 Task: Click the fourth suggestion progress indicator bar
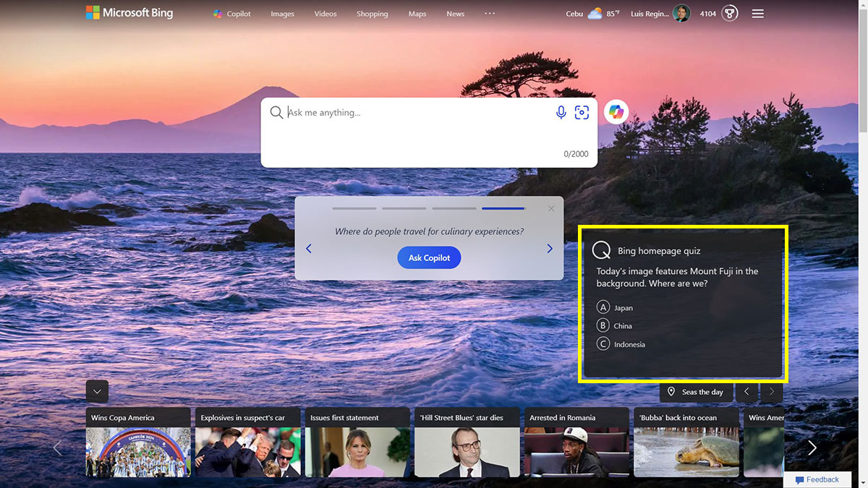click(x=503, y=208)
